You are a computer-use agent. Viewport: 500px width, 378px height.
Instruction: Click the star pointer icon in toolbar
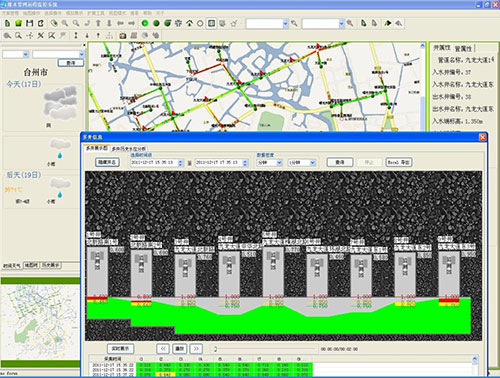(x=234, y=23)
